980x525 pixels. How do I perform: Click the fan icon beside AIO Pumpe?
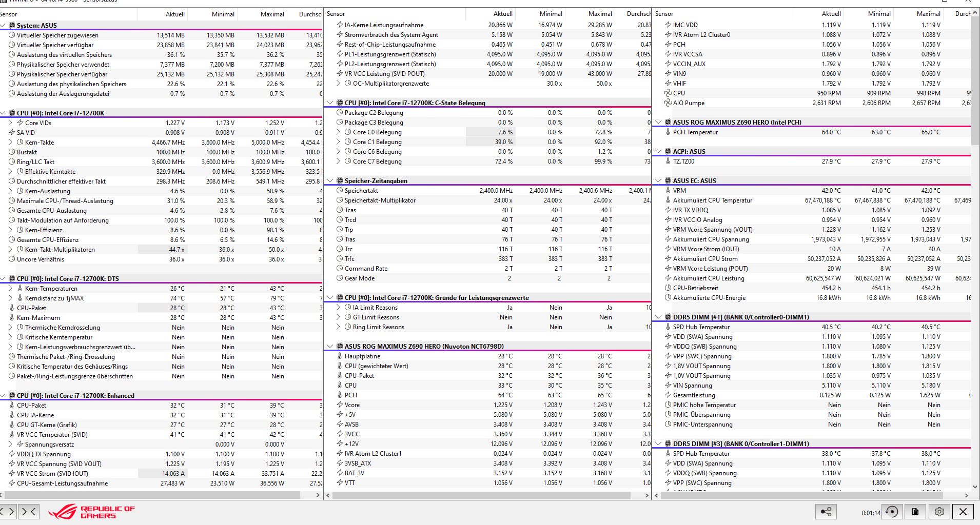668,103
